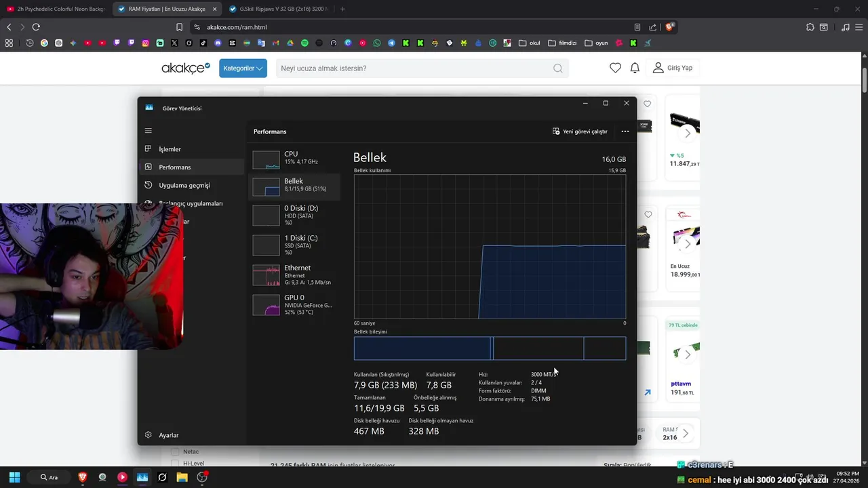Next image arrow on 11.847 TL product card
868x488 pixels.
tap(688, 133)
